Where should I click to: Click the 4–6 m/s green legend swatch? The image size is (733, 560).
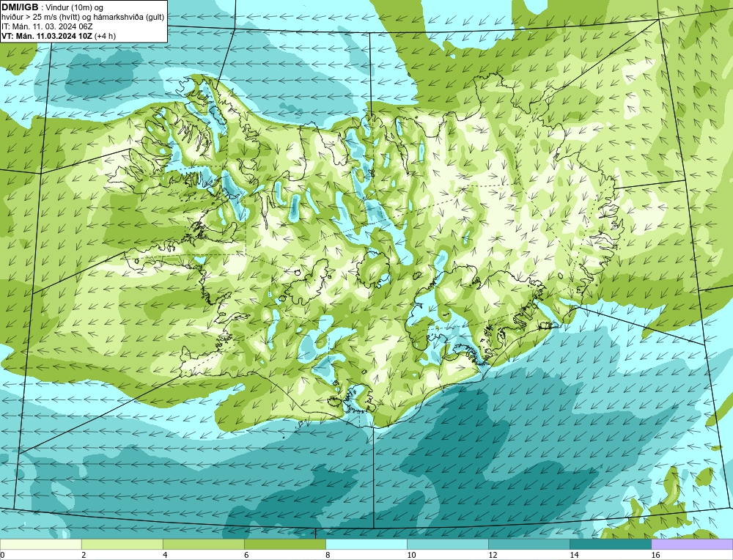(x=203, y=544)
